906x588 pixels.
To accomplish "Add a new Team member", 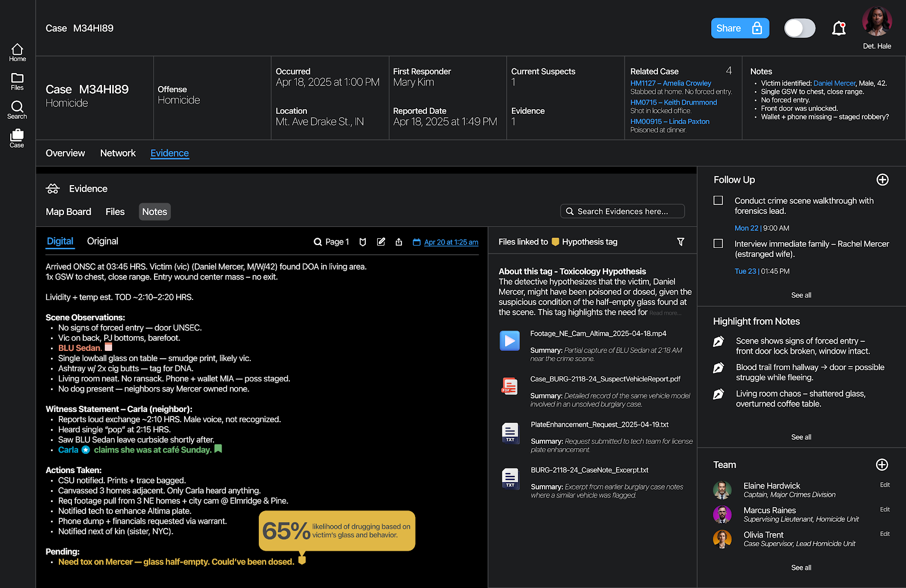I will point(882,465).
